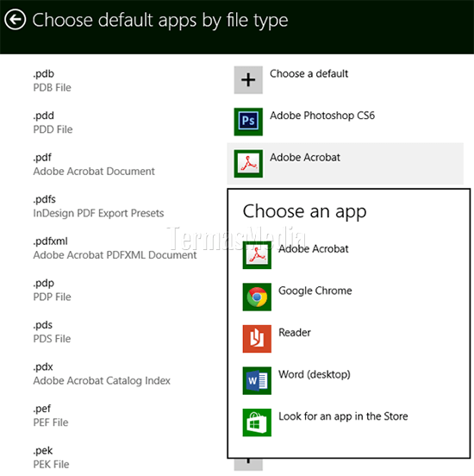Image resolution: width=474 pixels, height=476 pixels.
Task: Click the 'PDP File' description
Action: coord(53,297)
